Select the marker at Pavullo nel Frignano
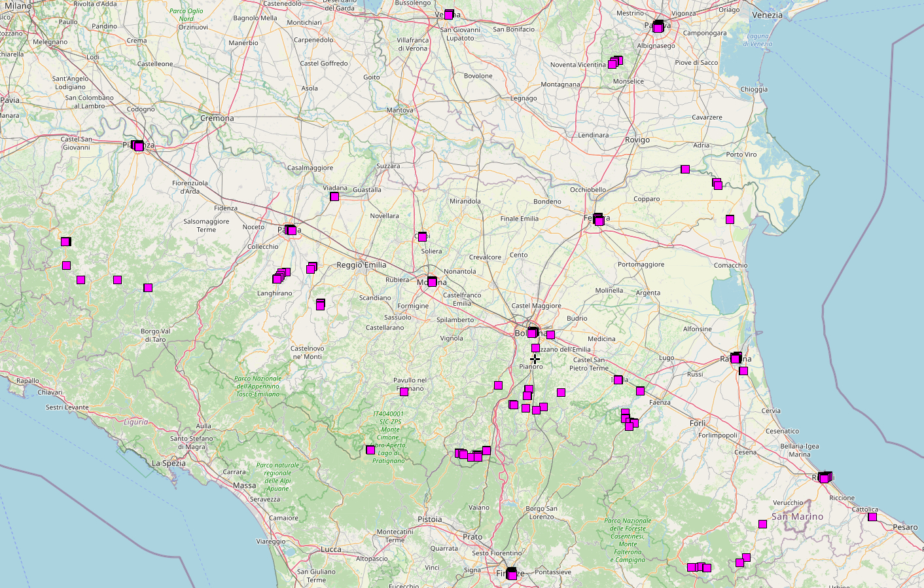Viewport: 924px width, 588px height. 404,392
